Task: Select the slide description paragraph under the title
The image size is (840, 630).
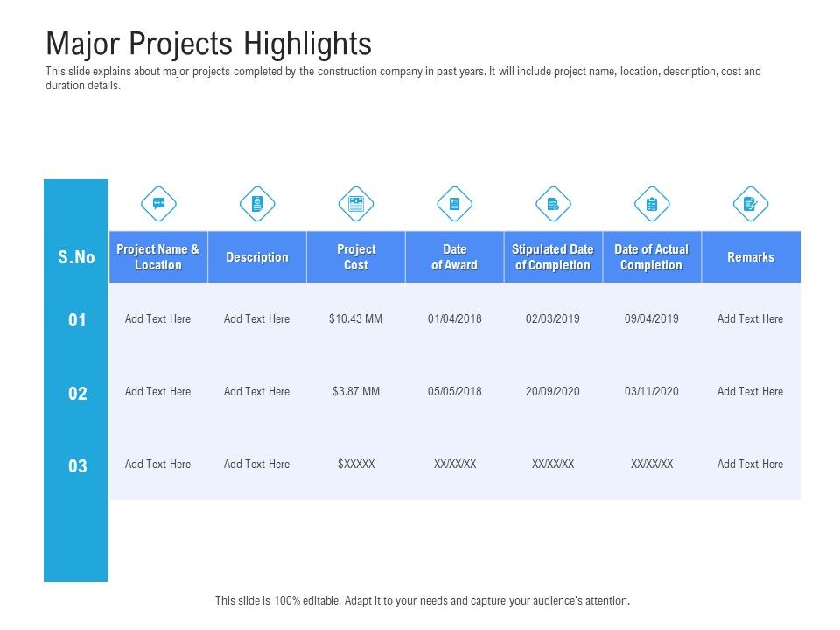Action: pos(402,78)
